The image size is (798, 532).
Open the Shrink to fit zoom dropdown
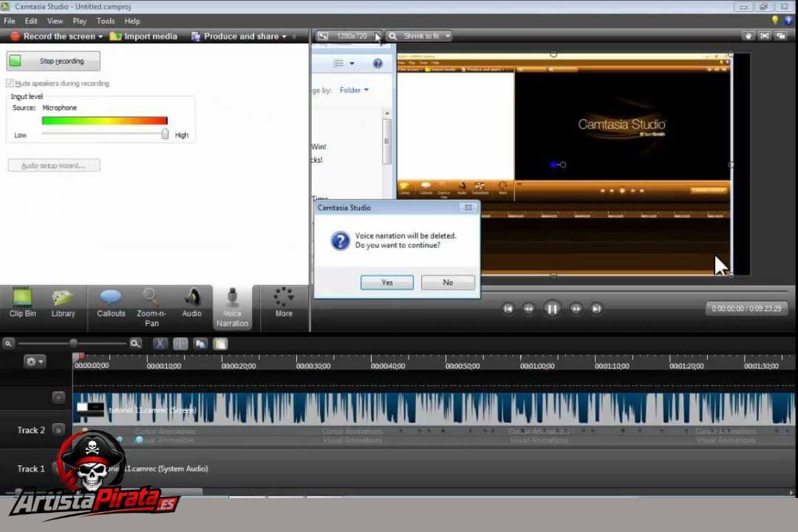coord(448,36)
